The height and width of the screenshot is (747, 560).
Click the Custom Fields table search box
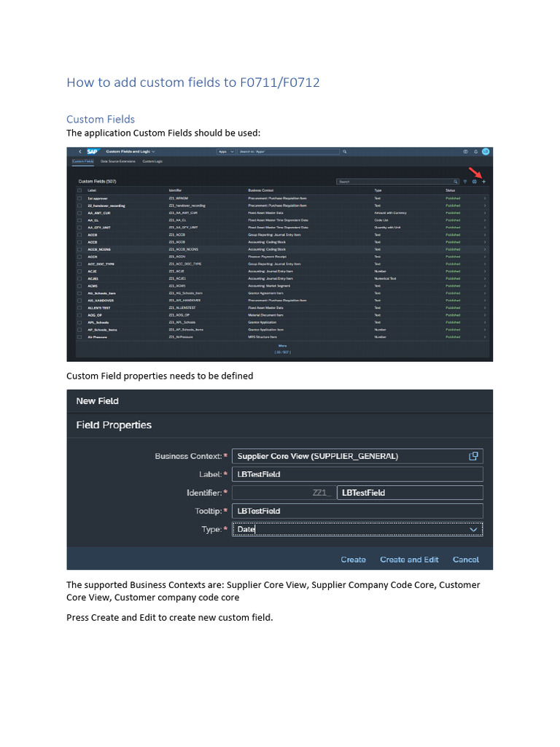397,182
